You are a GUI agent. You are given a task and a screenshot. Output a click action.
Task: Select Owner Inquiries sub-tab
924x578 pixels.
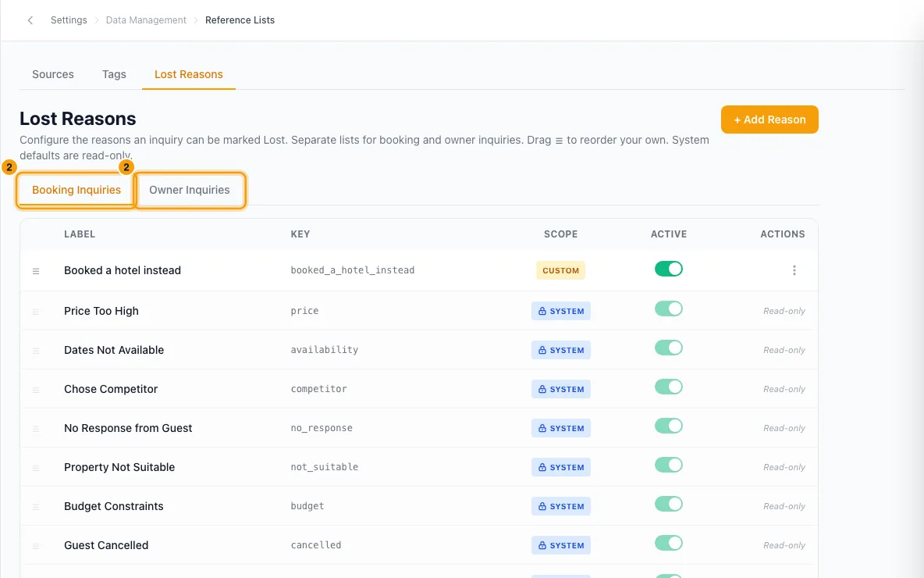(190, 190)
